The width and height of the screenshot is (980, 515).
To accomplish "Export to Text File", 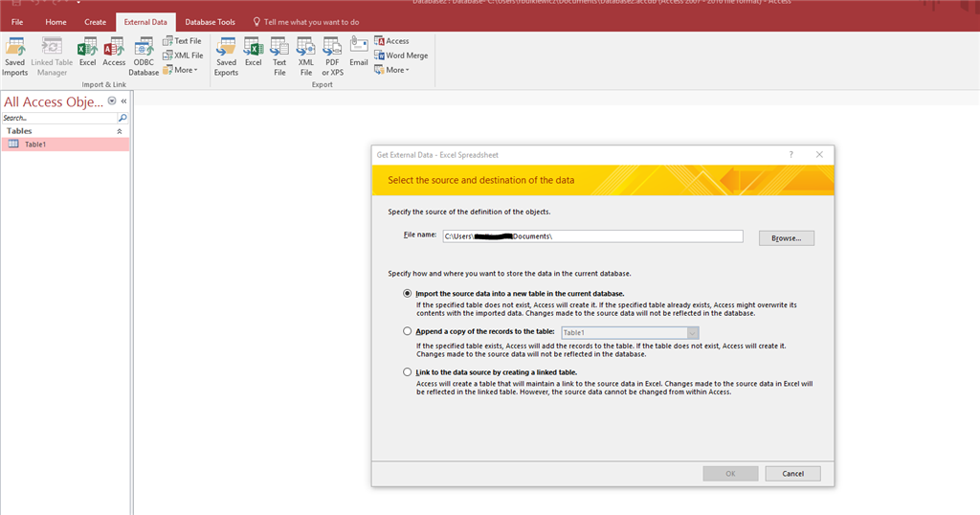I will 279,56.
